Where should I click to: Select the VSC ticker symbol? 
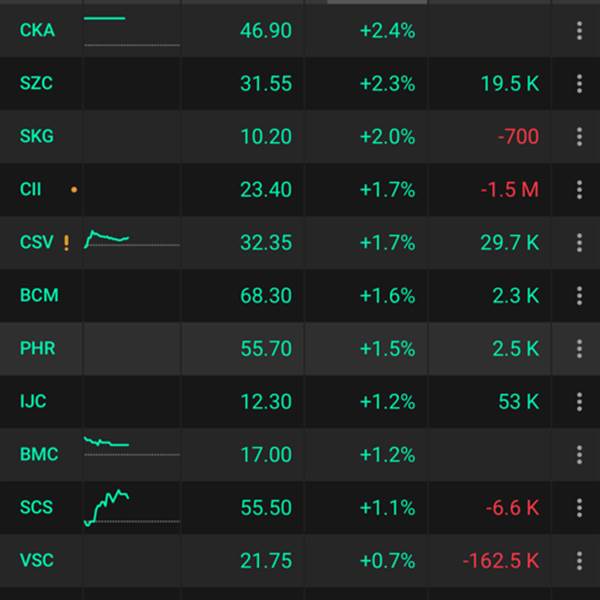coord(36,561)
